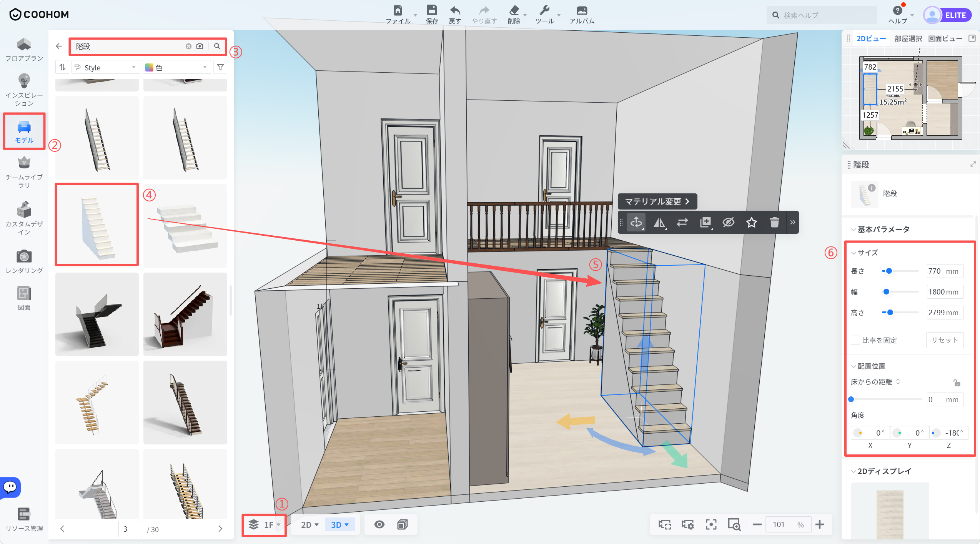Run the model search with magnifier icon
Viewport: 980px width, 544px height.
click(x=217, y=46)
